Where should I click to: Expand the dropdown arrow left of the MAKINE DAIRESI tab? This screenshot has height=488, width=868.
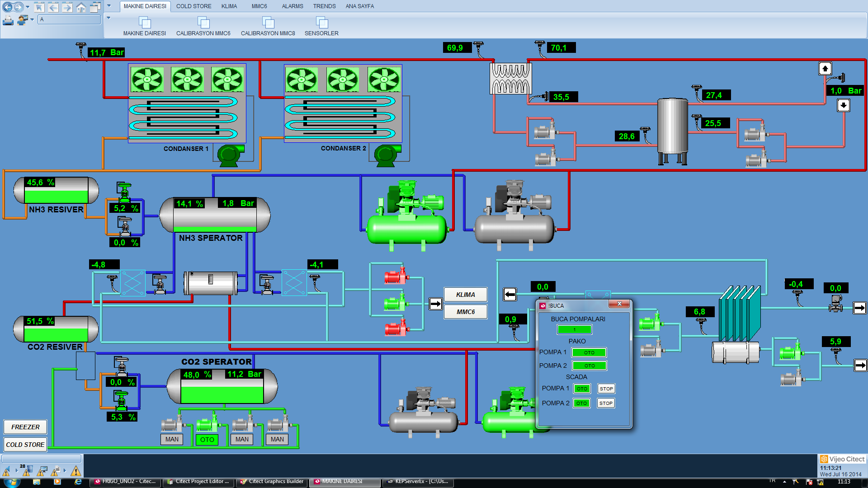click(108, 6)
